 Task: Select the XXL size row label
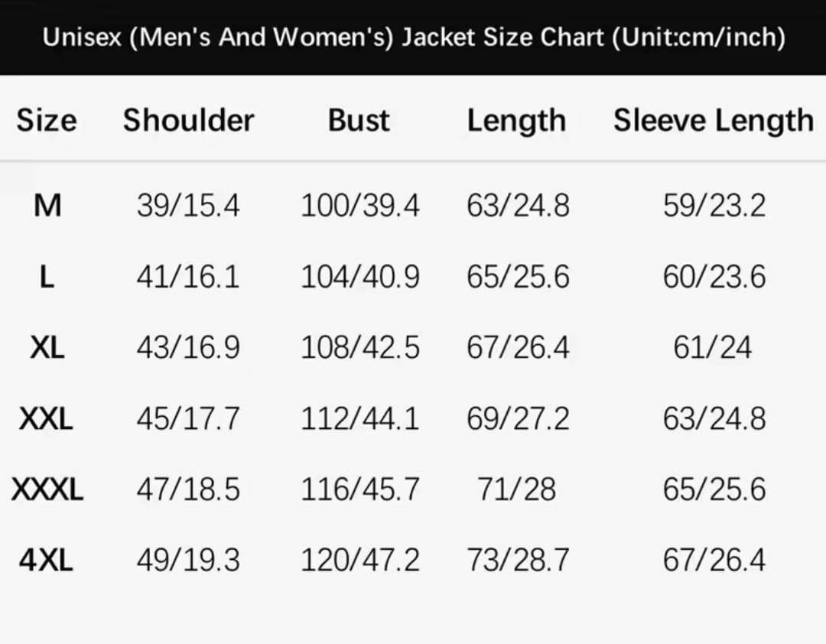click(x=47, y=418)
